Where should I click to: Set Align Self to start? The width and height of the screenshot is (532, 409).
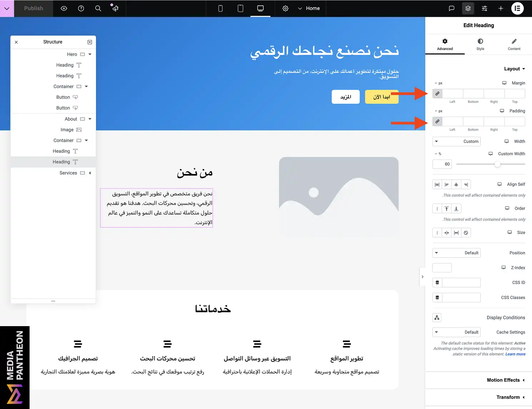[x=466, y=184]
